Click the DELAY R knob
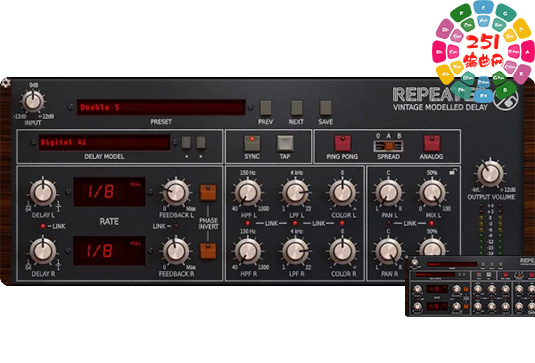The width and height of the screenshot is (535, 363). (43, 251)
